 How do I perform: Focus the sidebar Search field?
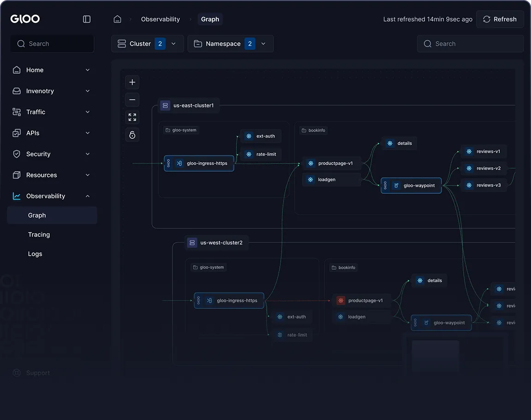point(52,44)
